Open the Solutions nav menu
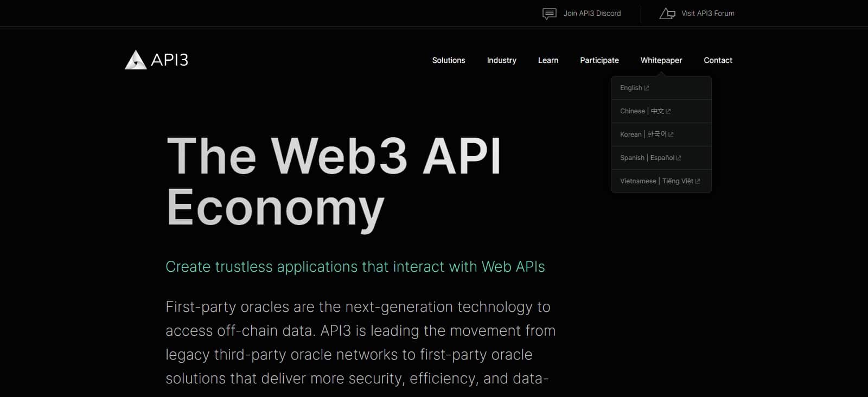Image resolution: width=868 pixels, height=397 pixels. (449, 60)
